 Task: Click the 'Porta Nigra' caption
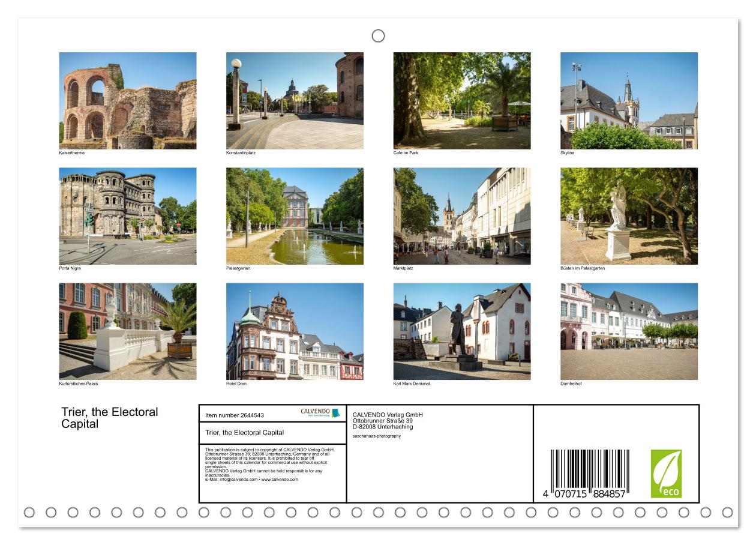coord(70,268)
